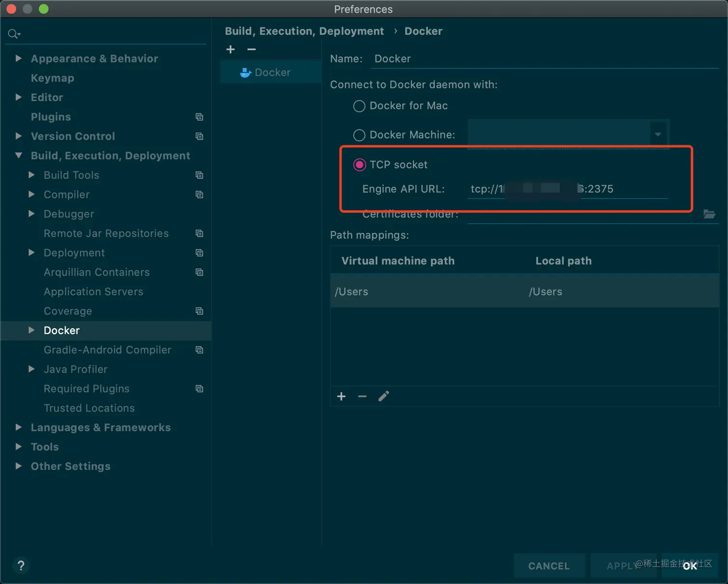Edit the path mapping with the pencil icon
728x584 pixels.
point(384,396)
